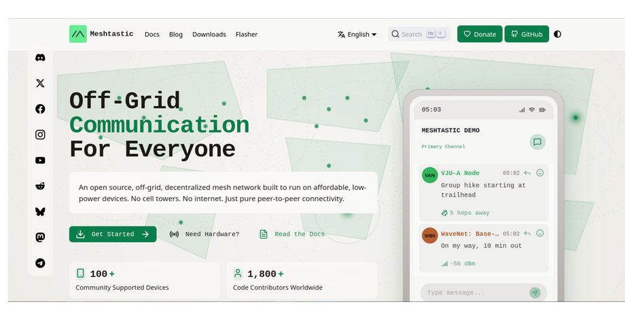The image size is (644, 319).
Task: Open the Mastodon social icon
Action: click(x=40, y=237)
